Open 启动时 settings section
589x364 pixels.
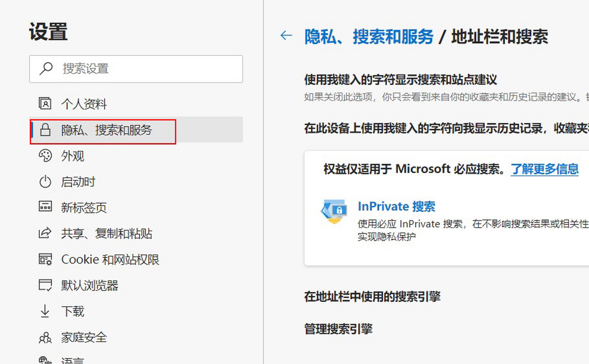coord(136,182)
